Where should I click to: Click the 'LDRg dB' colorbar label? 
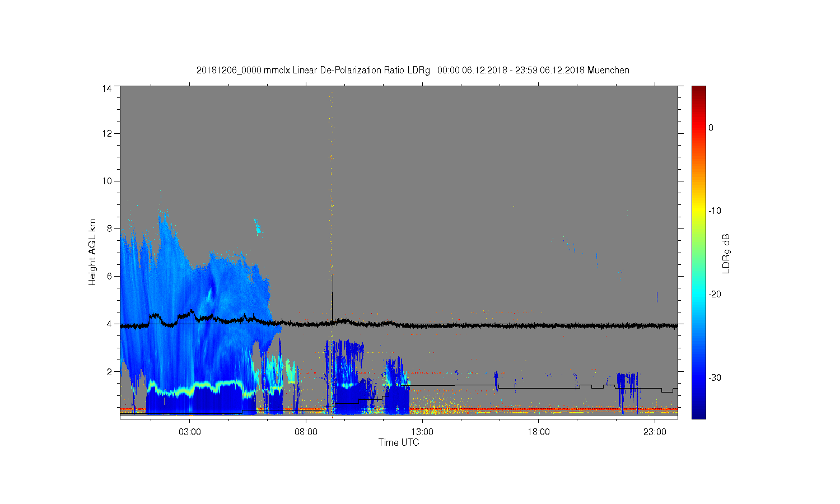pyautogui.click(x=726, y=253)
